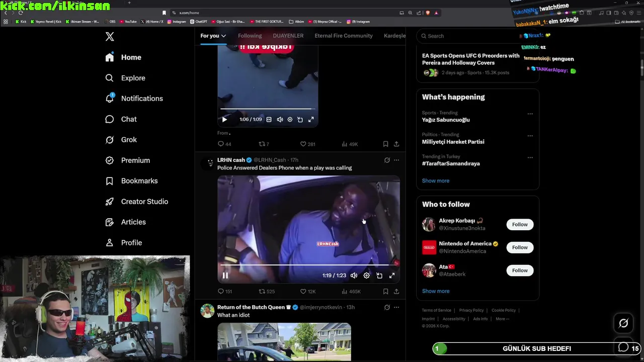Image resolution: width=644 pixels, height=362 pixels.
Task: Mute the LRHN cash video
Action: pyautogui.click(x=354, y=276)
